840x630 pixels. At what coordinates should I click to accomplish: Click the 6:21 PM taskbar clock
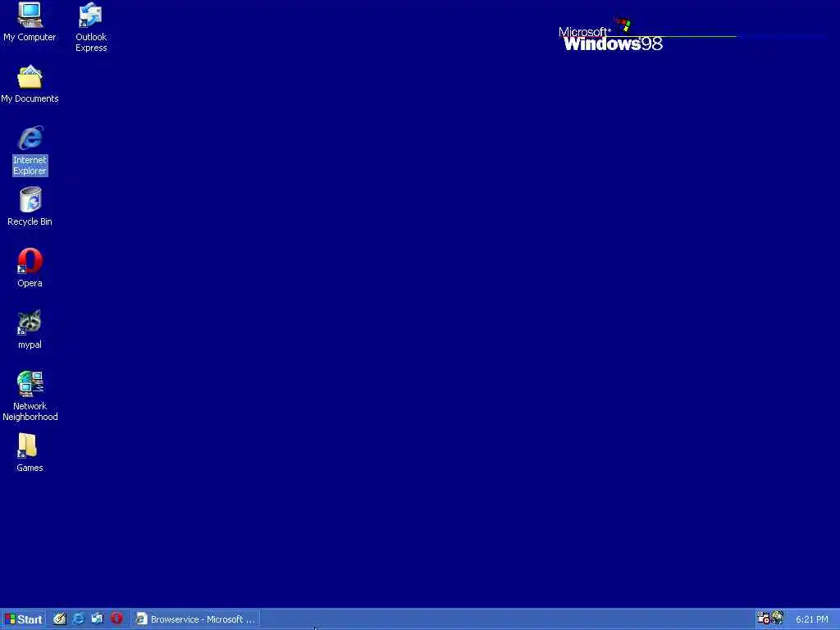point(811,619)
